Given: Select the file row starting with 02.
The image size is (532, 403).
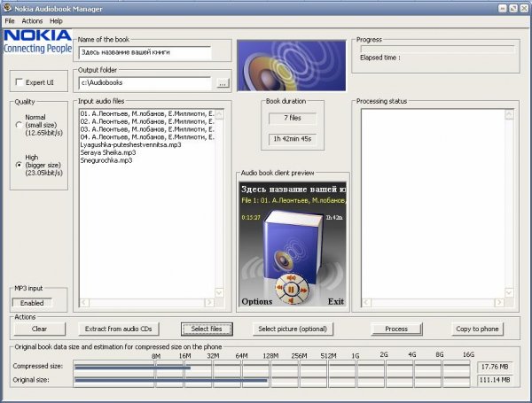Looking at the screenshot, I should pos(147,121).
